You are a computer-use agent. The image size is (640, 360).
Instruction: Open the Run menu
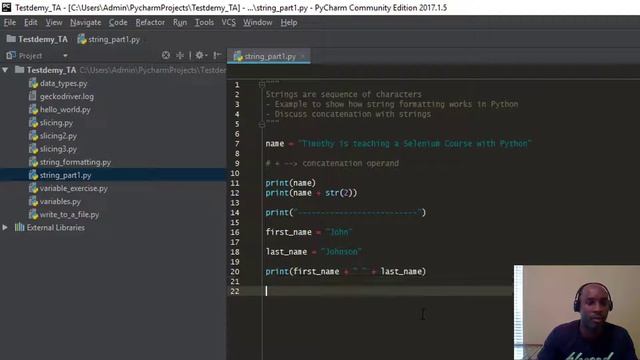click(180, 22)
